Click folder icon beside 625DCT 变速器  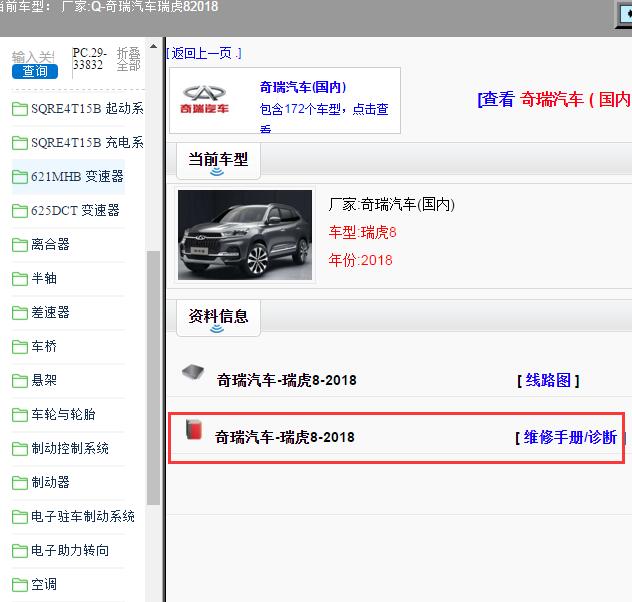click(x=20, y=210)
